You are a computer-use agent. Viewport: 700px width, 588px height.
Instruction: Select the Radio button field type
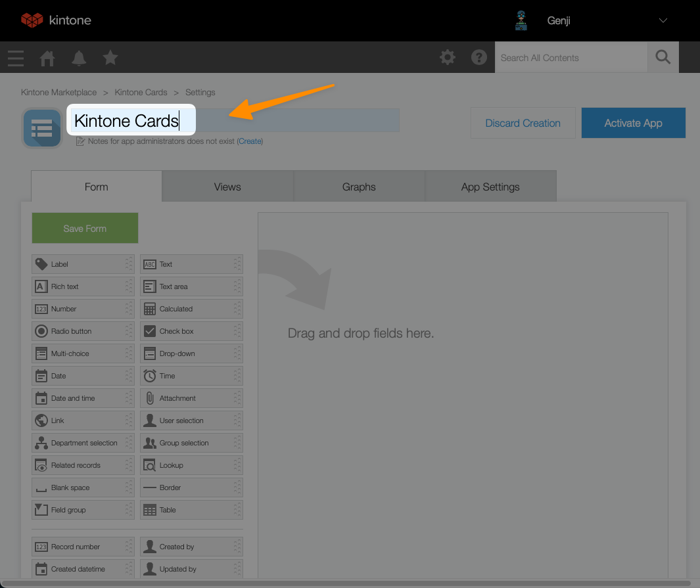tap(83, 331)
